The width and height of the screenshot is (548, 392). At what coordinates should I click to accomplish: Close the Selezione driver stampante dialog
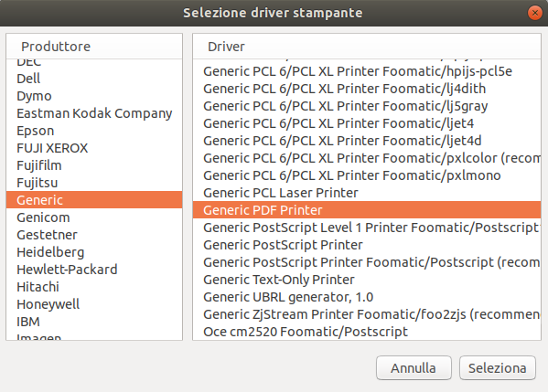tap(534, 13)
